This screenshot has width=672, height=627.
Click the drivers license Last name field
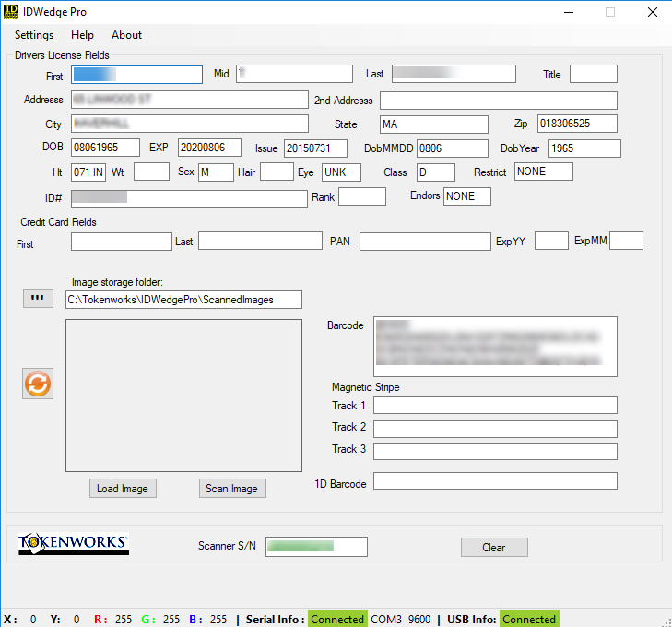tap(454, 74)
